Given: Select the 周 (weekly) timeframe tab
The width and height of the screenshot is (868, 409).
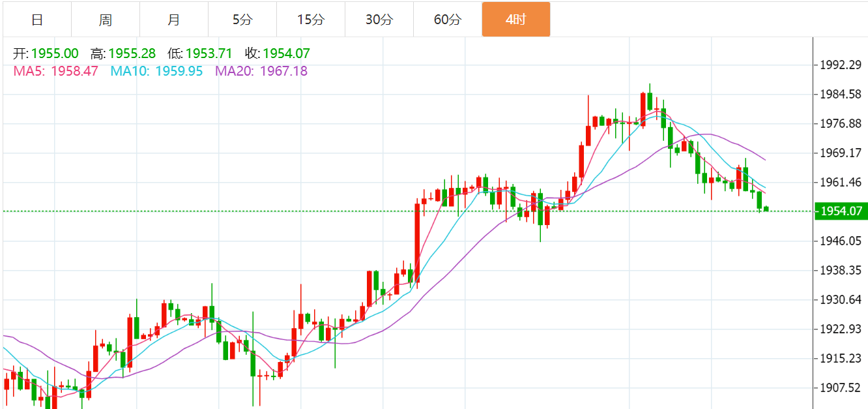Looking at the screenshot, I should tap(106, 20).
